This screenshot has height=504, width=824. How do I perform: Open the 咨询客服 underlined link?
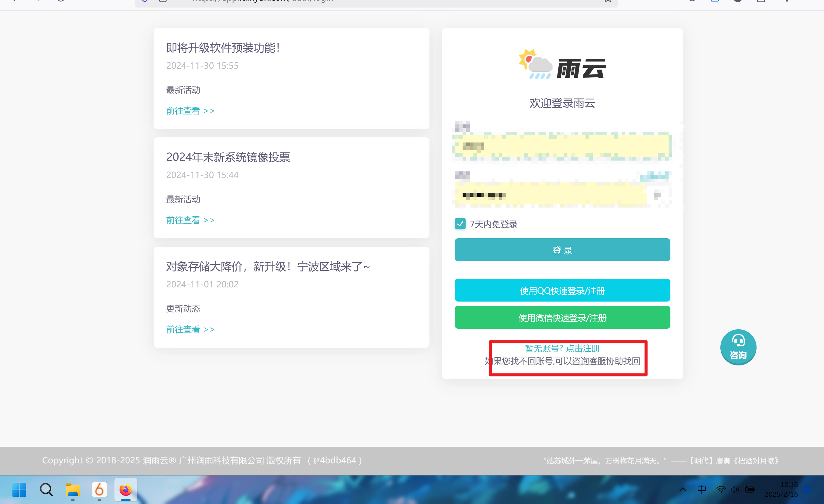click(589, 361)
